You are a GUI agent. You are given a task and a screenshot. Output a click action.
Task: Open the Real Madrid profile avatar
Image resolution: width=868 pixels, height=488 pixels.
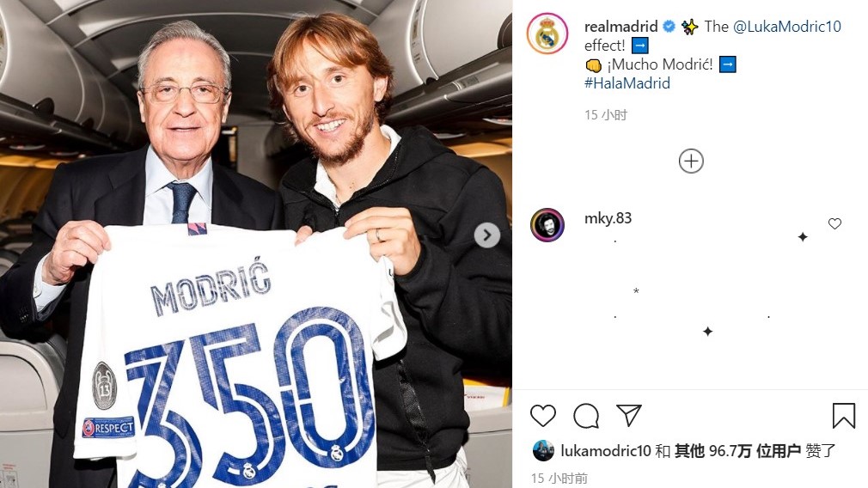547,34
